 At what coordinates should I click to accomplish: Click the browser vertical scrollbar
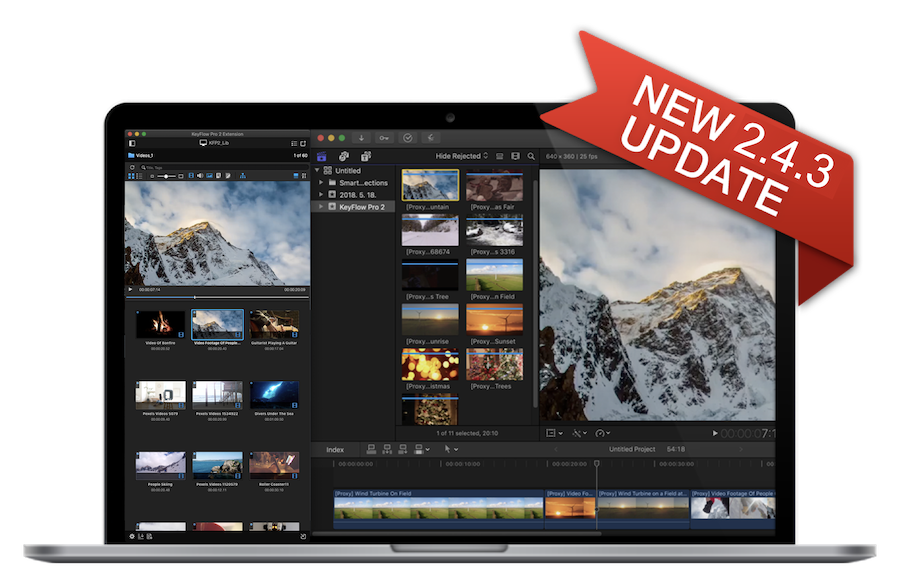(535, 293)
